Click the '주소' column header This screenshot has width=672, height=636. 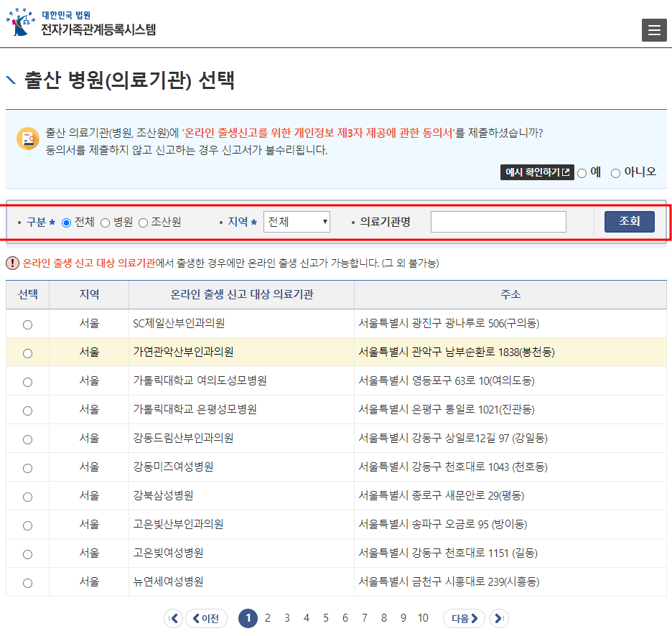coord(510,294)
